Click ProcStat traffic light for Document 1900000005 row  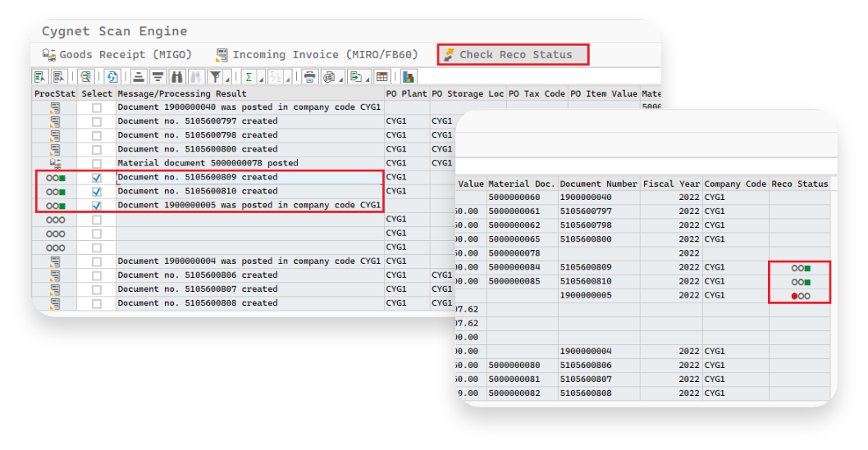coord(55,206)
